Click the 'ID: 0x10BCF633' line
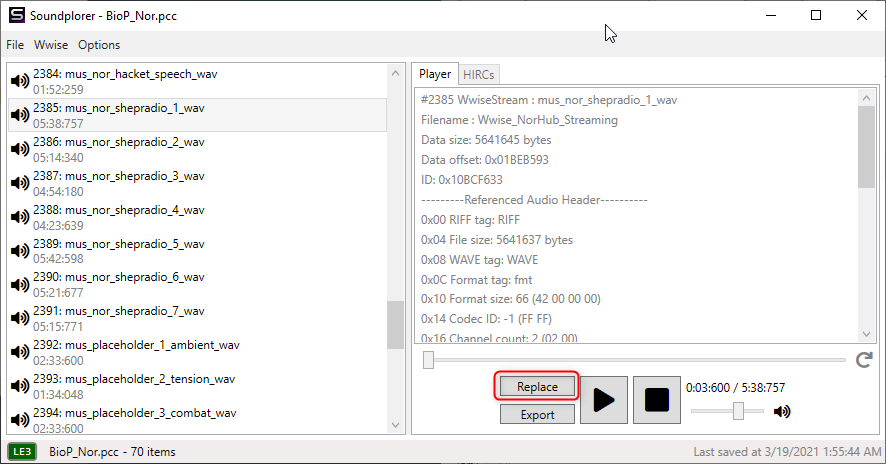This screenshot has width=886, height=464. click(x=462, y=180)
